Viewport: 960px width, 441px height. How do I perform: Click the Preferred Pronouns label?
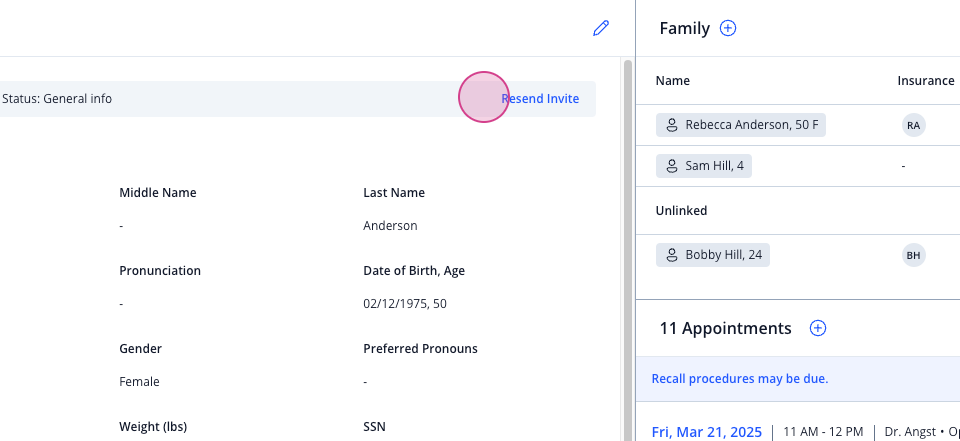click(x=420, y=349)
